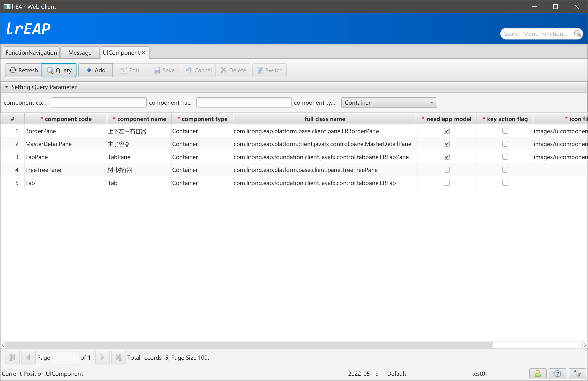588x381 pixels.
Task: Click the 主子容器 component name cell
Action: pyautogui.click(x=139, y=144)
